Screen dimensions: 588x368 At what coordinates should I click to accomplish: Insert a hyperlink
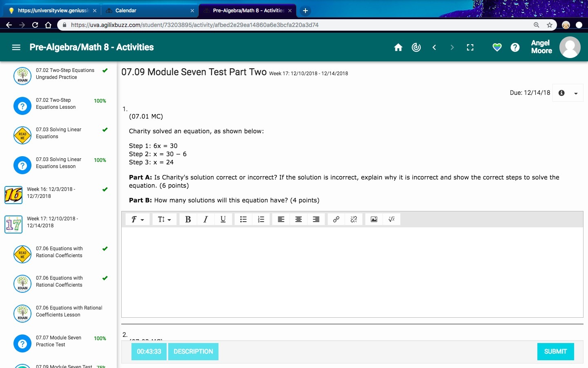click(336, 220)
